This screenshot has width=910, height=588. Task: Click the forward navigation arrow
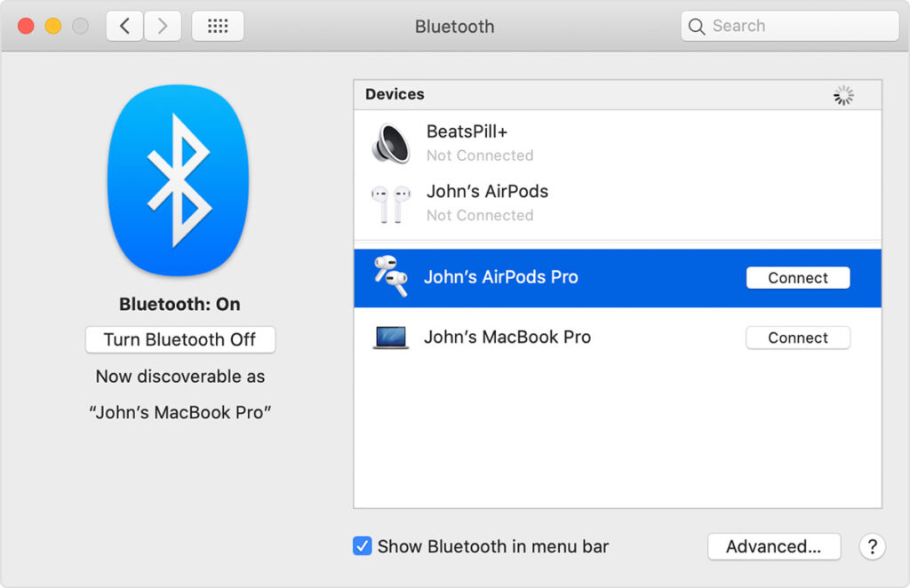tap(163, 26)
